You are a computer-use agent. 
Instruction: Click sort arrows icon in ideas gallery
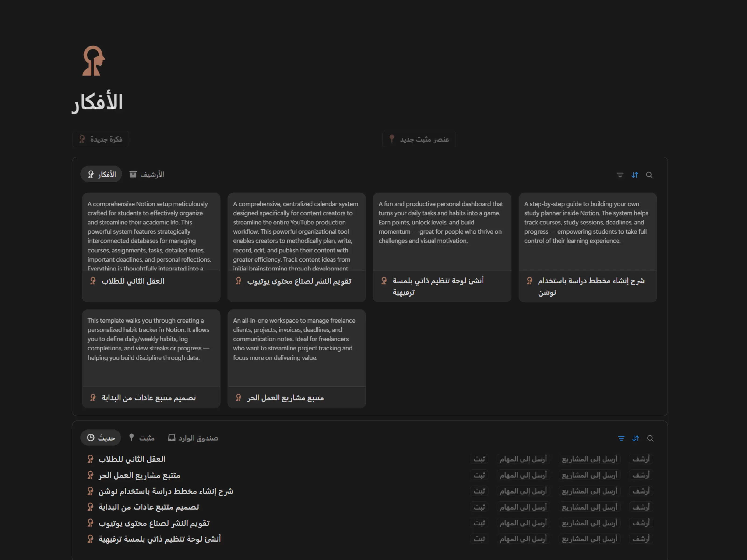(x=635, y=175)
